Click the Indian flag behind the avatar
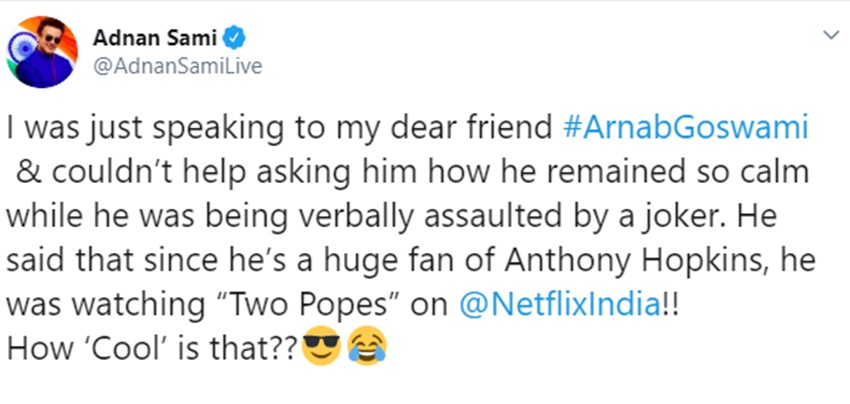Viewport: 850px width, 404px height. 14,48
